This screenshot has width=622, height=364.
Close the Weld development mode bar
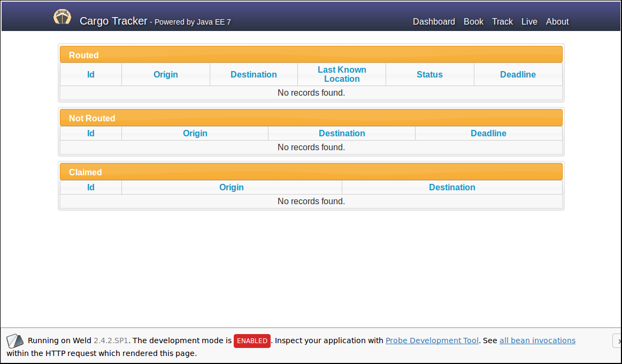(617, 340)
